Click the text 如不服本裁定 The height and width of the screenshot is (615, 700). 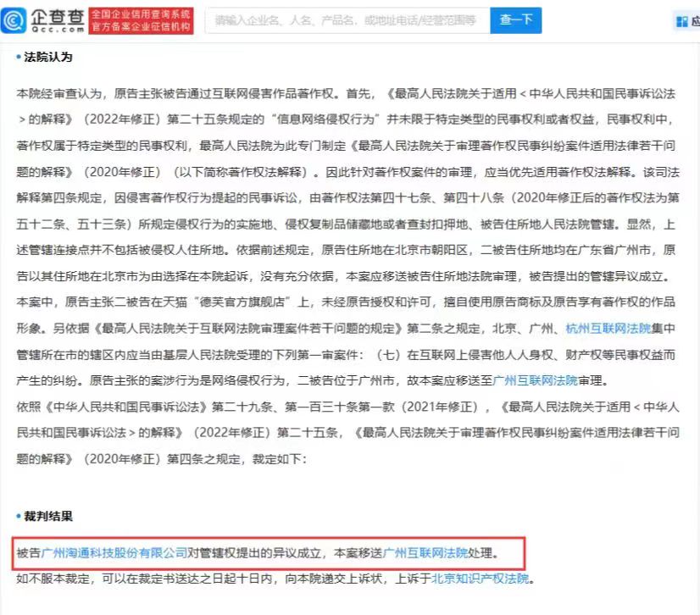point(53,579)
